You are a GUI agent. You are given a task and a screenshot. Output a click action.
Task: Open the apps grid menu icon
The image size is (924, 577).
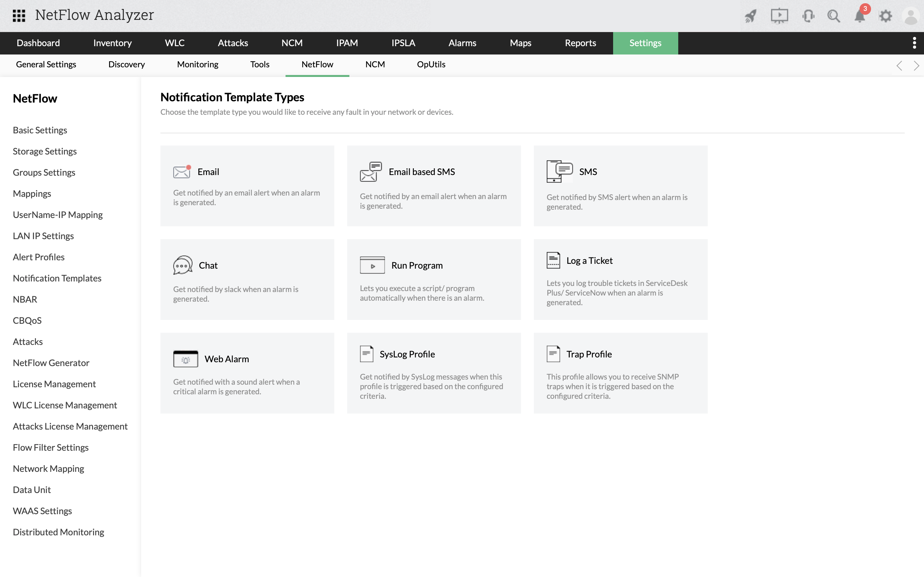click(19, 15)
